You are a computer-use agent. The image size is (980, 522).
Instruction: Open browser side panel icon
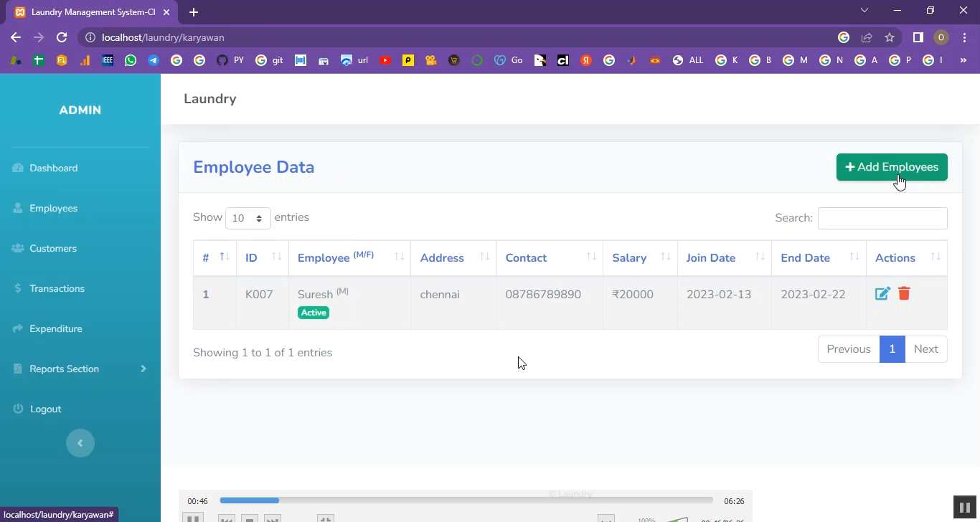click(x=918, y=37)
